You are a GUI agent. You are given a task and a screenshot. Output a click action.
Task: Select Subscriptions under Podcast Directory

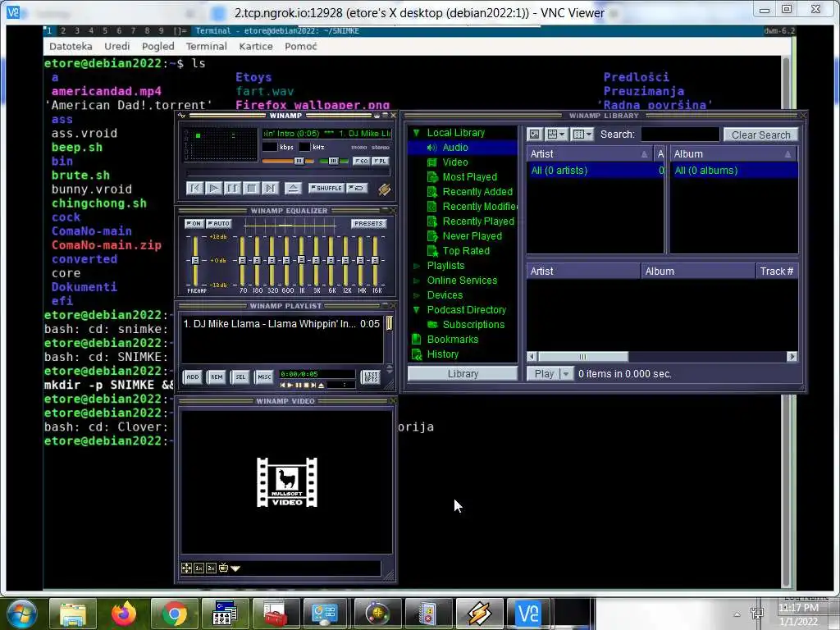tap(473, 325)
